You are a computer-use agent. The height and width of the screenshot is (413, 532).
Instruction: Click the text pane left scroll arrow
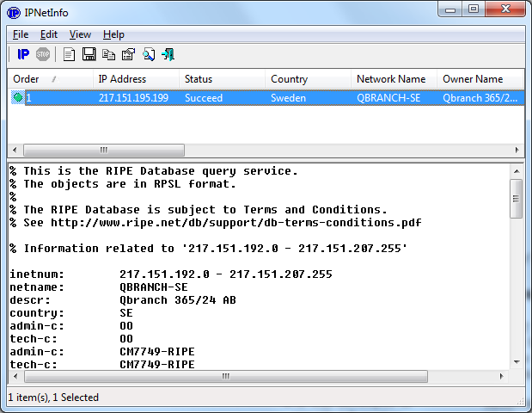click(15, 376)
